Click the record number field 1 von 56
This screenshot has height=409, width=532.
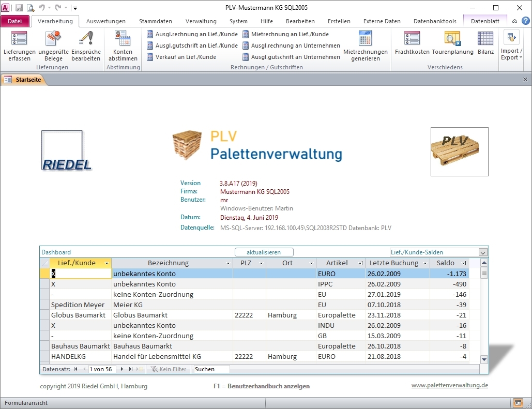tap(102, 369)
